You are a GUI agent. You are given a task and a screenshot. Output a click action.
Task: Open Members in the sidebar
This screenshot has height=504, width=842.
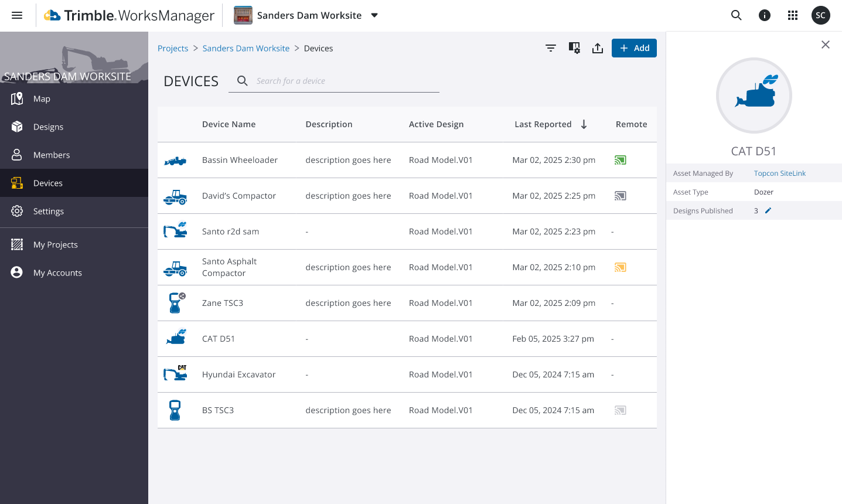coord(52,155)
